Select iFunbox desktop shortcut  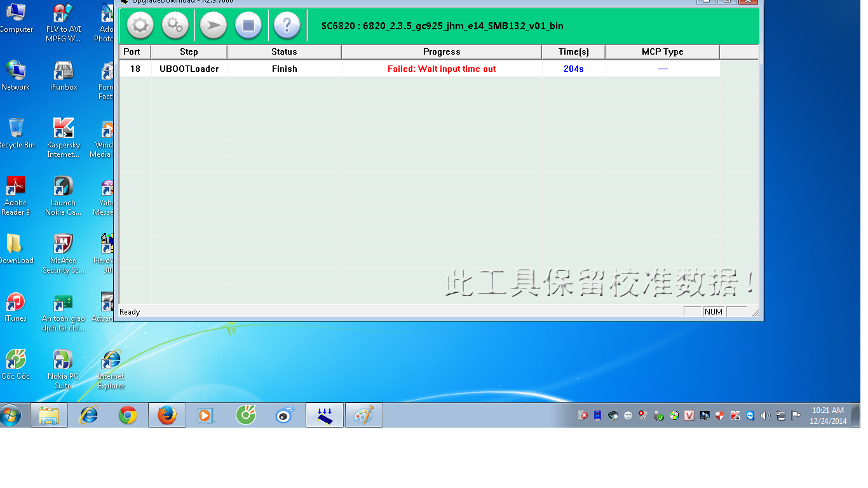click(x=64, y=76)
